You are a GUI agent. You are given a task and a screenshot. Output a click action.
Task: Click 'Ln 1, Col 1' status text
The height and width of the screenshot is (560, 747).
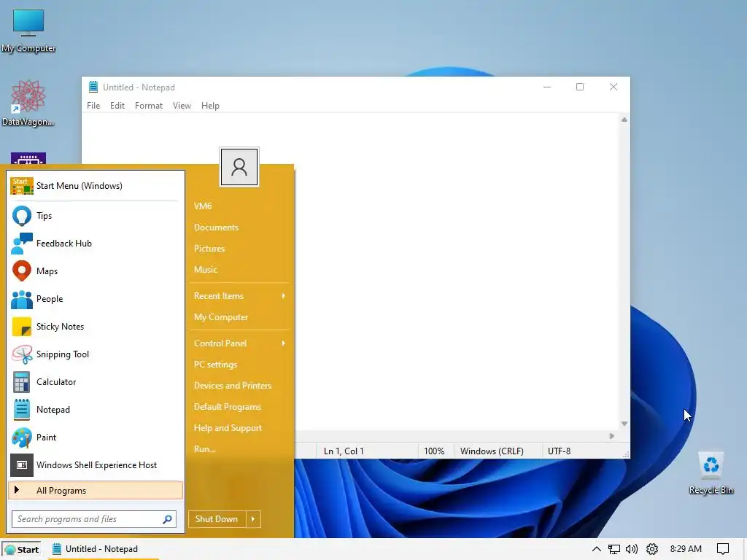click(344, 451)
